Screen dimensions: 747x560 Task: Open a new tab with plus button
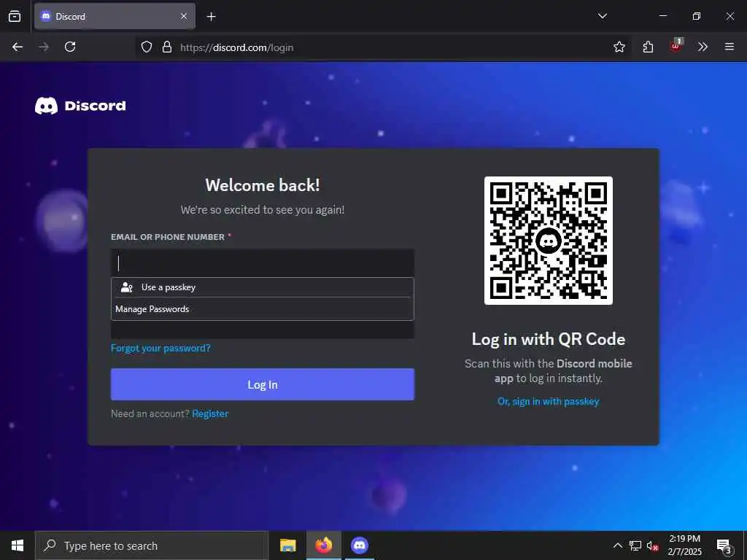coord(211,17)
